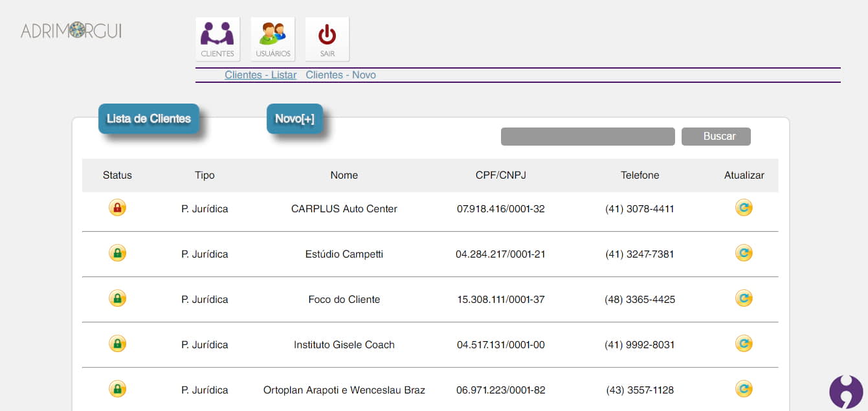This screenshot has height=411, width=868.
Task: Select the name Estúdio Campetti
Action: click(344, 254)
